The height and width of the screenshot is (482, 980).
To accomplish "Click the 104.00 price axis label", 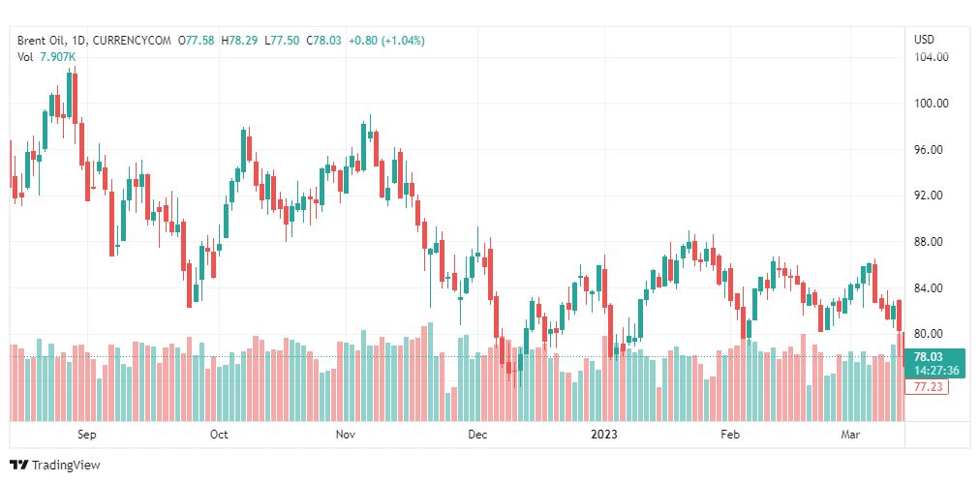I will pyautogui.click(x=931, y=57).
